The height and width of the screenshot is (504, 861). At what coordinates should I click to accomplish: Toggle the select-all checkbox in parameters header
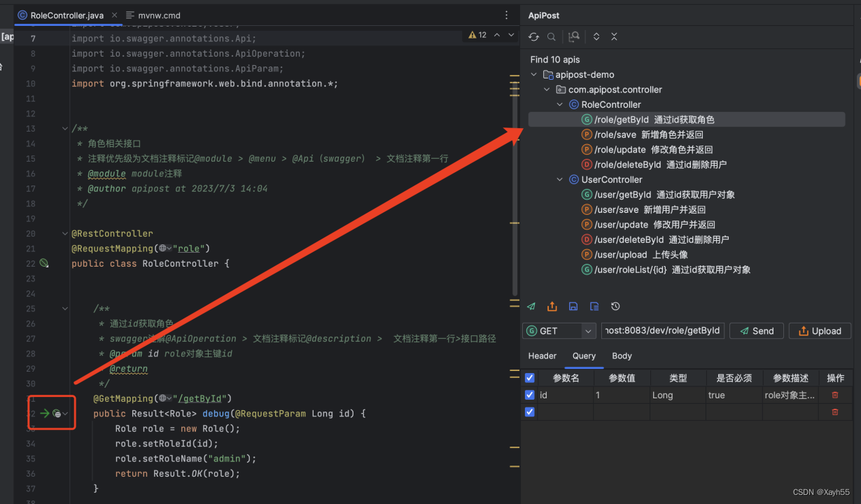pyautogui.click(x=530, y=378)
